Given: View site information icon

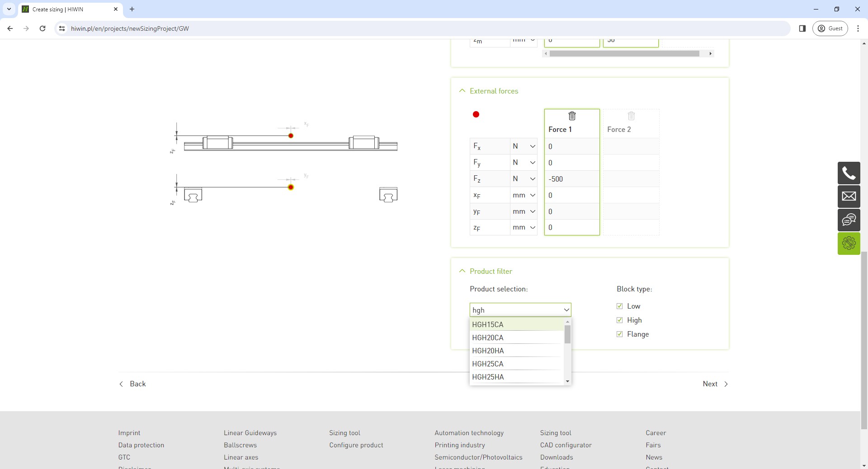Looking at the screenshot, I should click(62, 28).
